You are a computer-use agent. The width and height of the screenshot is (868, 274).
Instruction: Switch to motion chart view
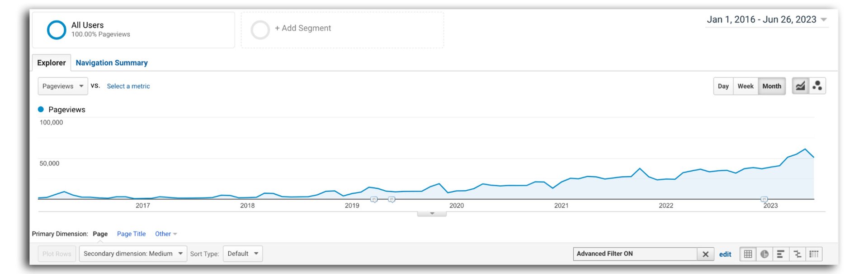pos(817,86)
